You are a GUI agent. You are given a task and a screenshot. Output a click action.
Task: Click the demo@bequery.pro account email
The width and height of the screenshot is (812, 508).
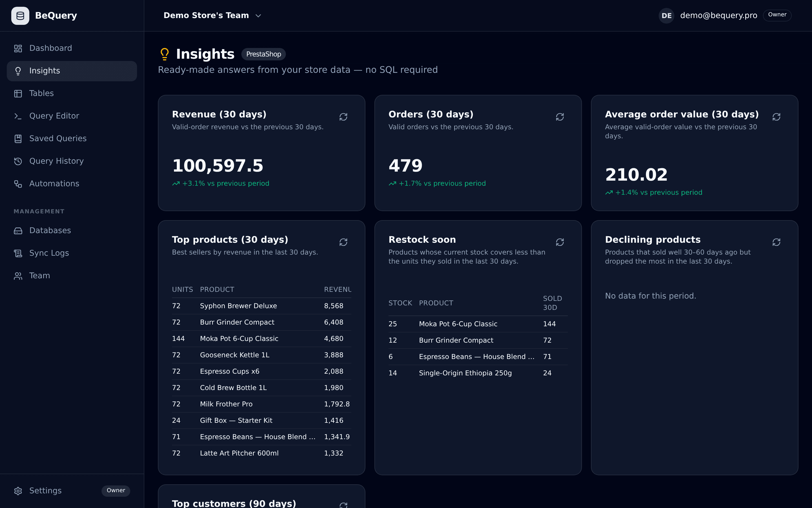[x=718, y=16]
